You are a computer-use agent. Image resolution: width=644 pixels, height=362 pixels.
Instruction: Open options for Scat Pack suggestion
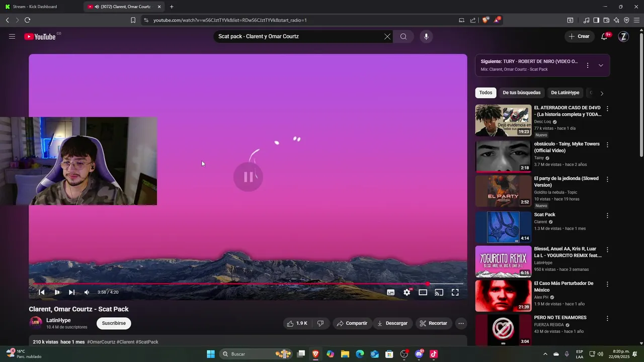pyautogui.click(x=607, y=216)
